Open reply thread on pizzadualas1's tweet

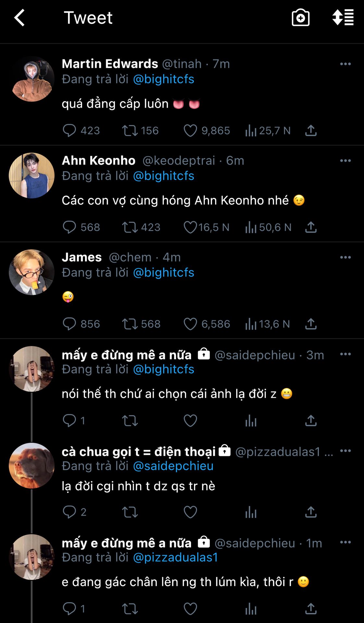(69, 512)
